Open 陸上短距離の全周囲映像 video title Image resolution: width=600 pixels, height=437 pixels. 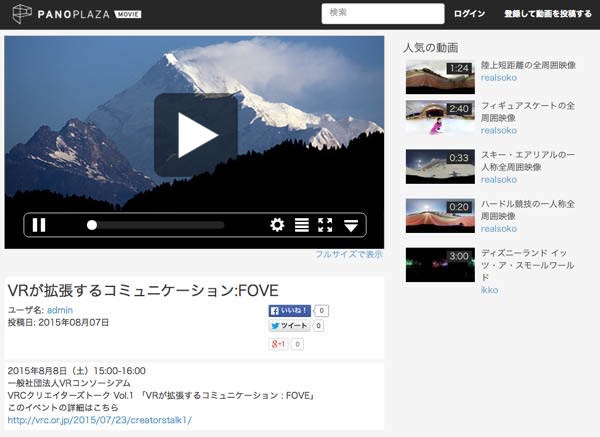(x=528, y=65)
